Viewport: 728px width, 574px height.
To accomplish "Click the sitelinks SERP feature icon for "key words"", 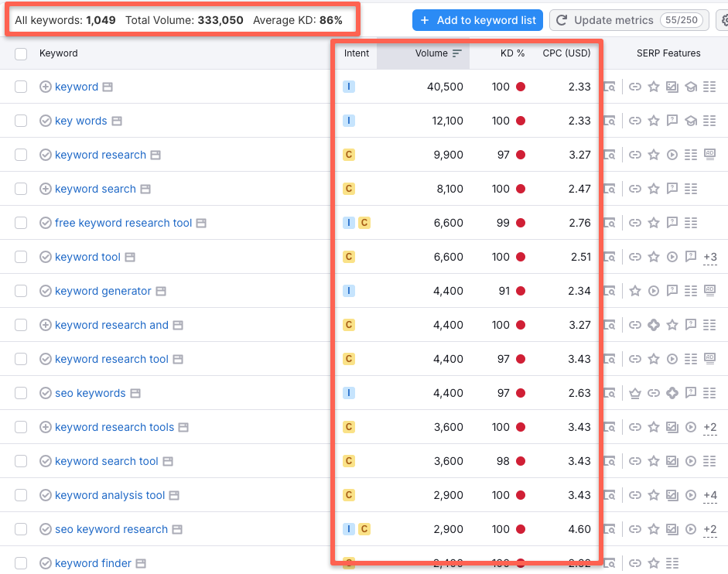I will click(x=709, y=121).
